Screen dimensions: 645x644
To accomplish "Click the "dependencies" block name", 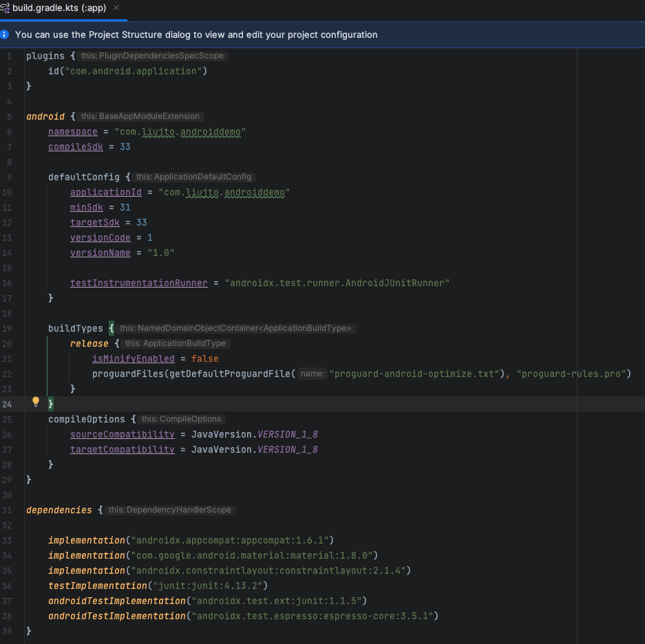I will (59, 510).
